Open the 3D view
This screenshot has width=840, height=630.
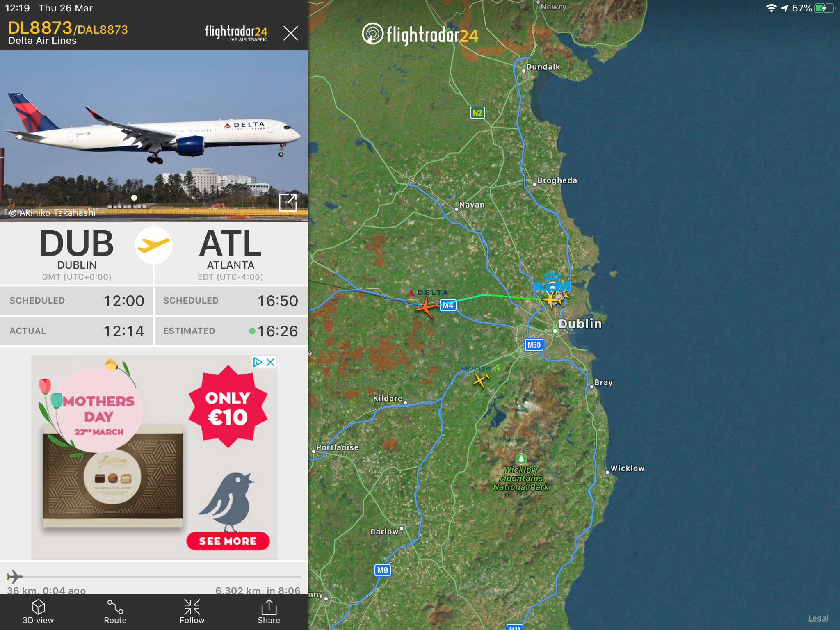(38, 612)
